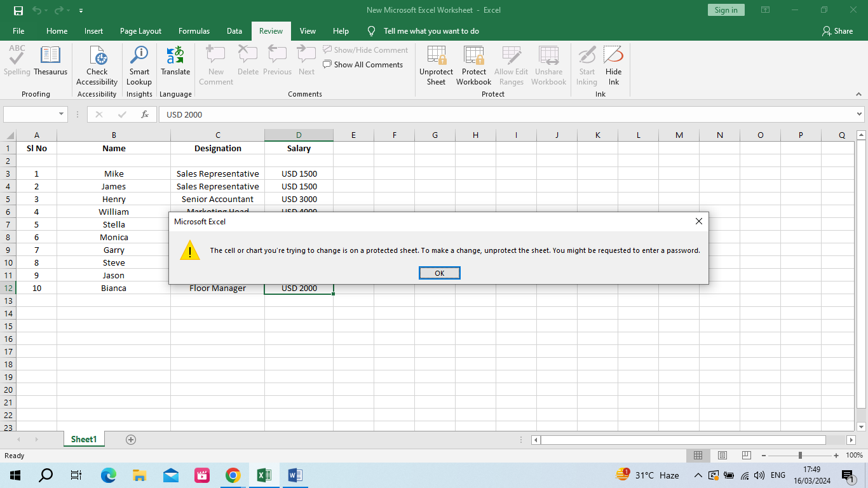Viewport: 868px width, 488px height.
Task: Open Microsoft Word from the taskbar
Action: 295,475
